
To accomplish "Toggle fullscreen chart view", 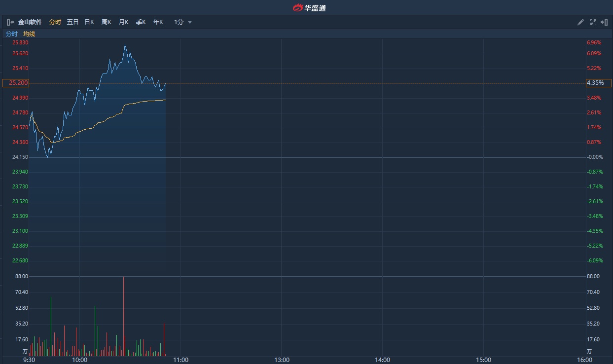I will [x=593, y=22].
